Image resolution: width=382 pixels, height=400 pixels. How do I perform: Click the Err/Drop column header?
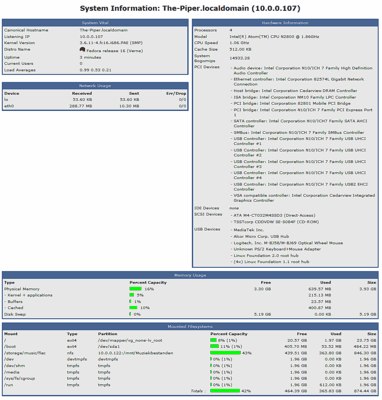point(176,93)
